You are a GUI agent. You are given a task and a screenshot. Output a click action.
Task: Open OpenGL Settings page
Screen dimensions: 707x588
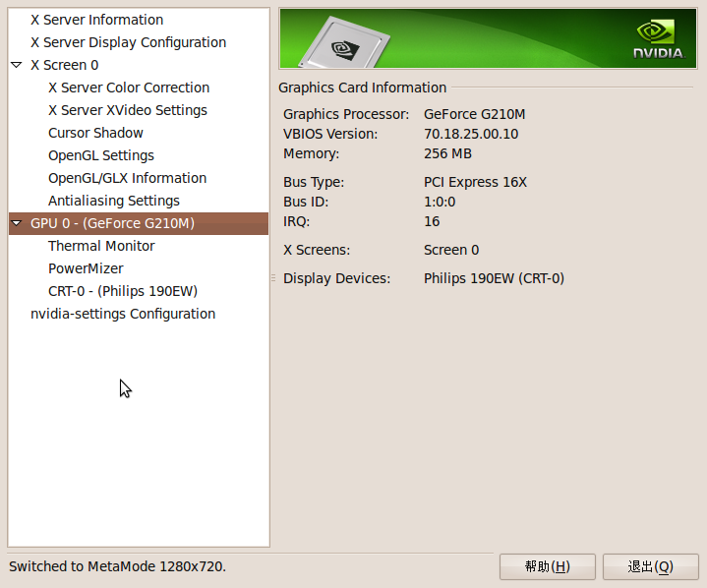point(101,155)
